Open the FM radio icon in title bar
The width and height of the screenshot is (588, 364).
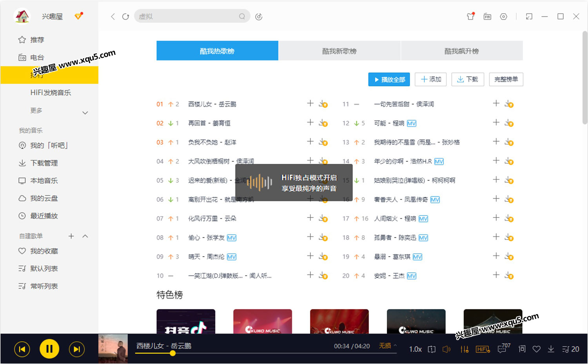pyautogui.click(x=487, y=16)
